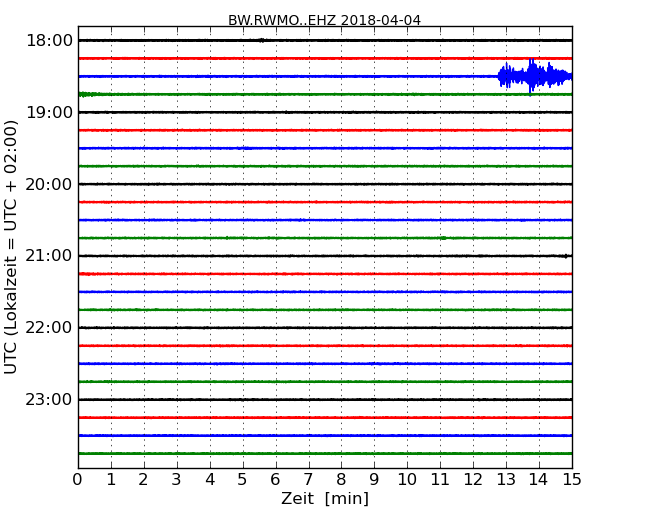
Task: Click the 21:00 time label
Action: click(x=49, y=256)
